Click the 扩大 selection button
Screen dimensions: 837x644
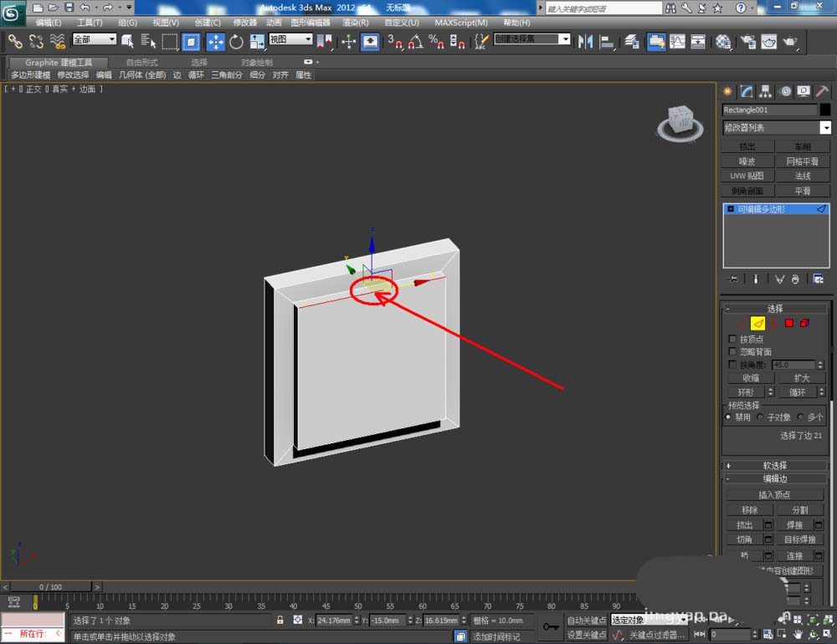[x=801, y=378]
